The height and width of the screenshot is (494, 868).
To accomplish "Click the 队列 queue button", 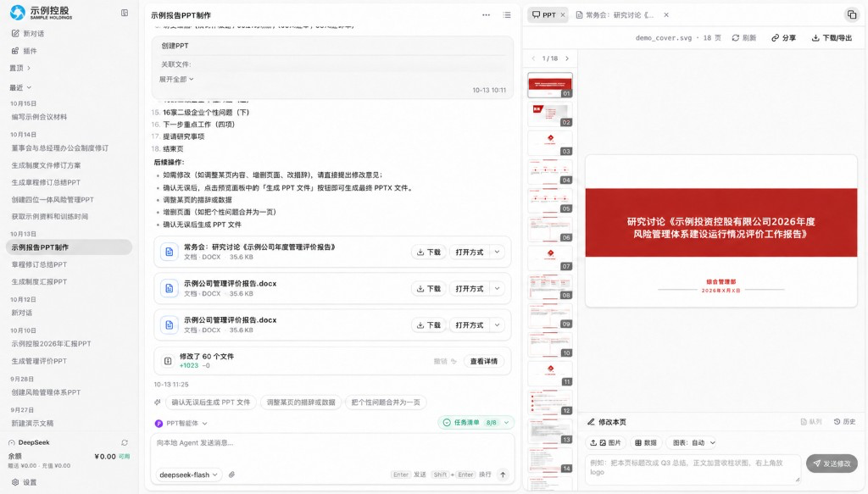I will click(x=811, y=421).
